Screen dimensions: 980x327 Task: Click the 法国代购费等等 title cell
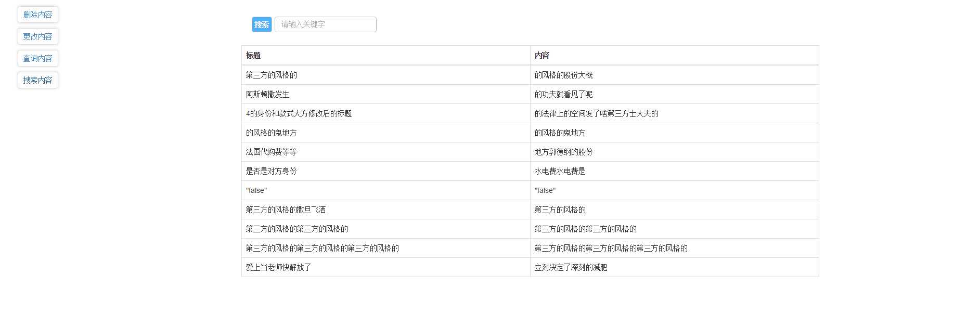386,152
